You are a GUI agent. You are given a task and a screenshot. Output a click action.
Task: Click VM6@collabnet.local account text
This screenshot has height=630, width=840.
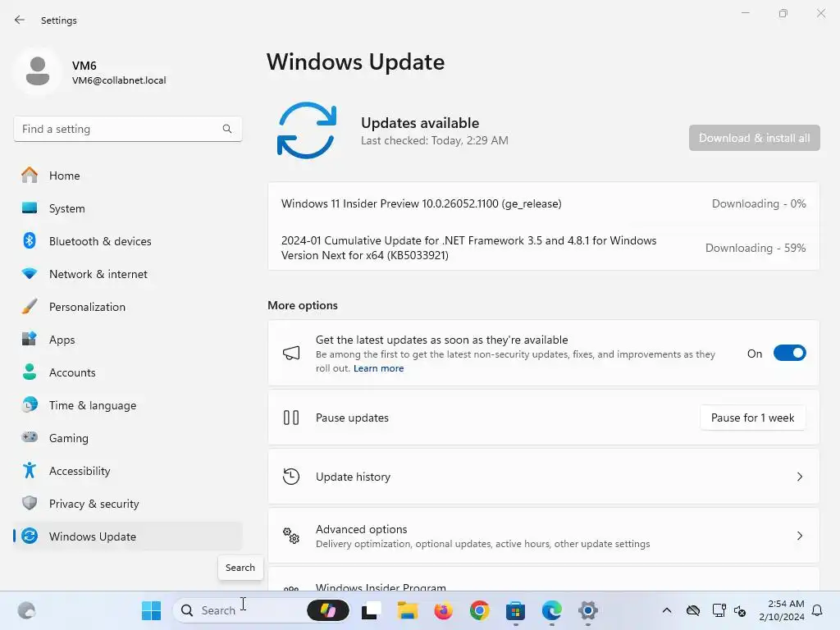(x=119, y=80)
